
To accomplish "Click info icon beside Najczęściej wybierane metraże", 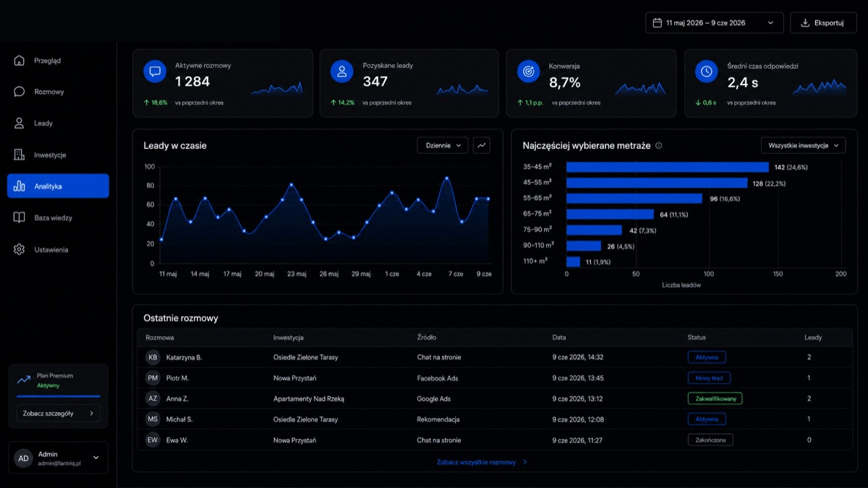I will point(658,145).
